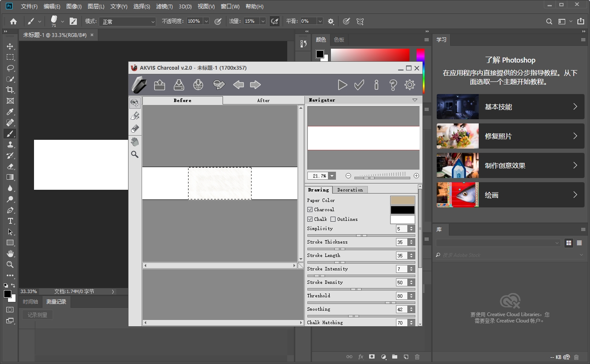Switch to the 时间轴 tab
The image size is (590, 364).
point(30,301)
